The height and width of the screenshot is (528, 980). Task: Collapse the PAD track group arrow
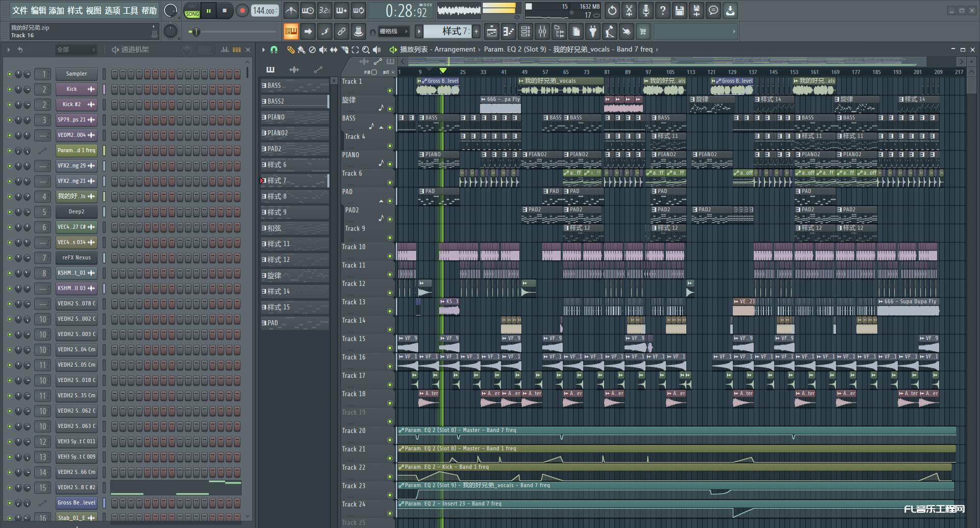(381, 201)
